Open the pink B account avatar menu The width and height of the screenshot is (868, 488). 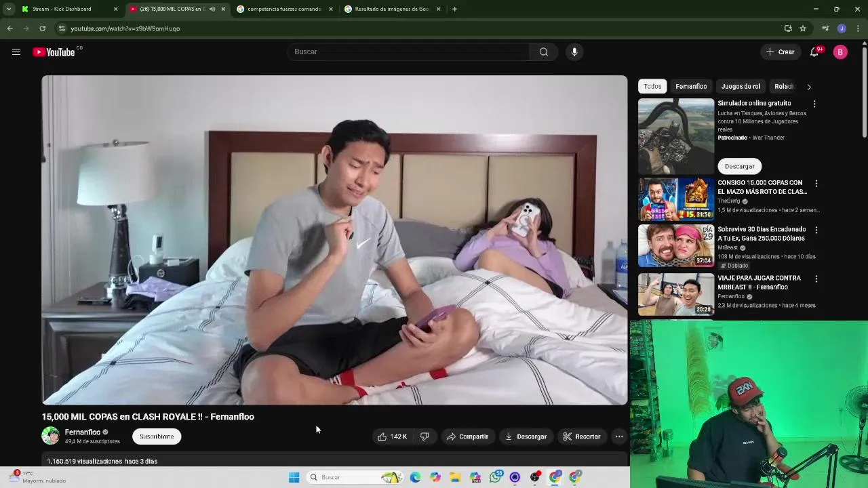840,52
